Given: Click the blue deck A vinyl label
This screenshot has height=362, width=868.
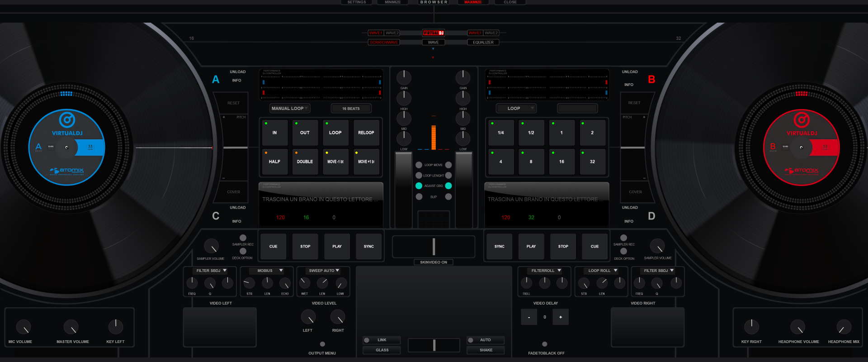Looking at the screenshot, I should coord(67,147).
